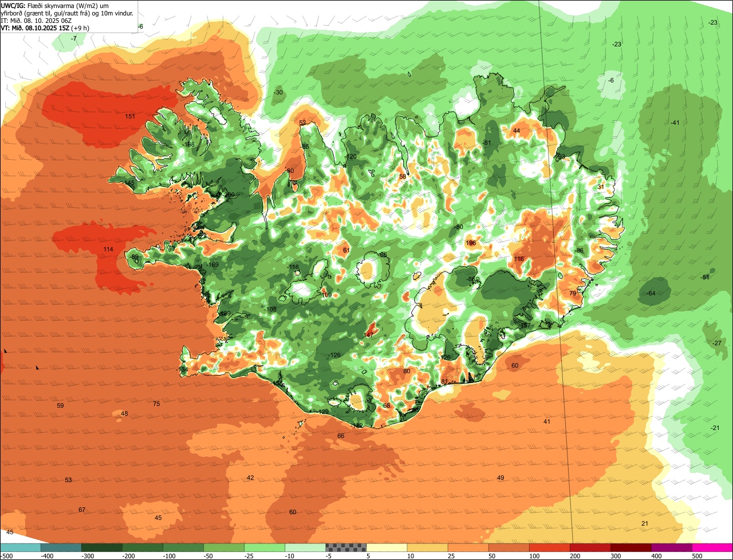
Task: Click the legend swatch between -50 and -25
Action: point(224,547)
